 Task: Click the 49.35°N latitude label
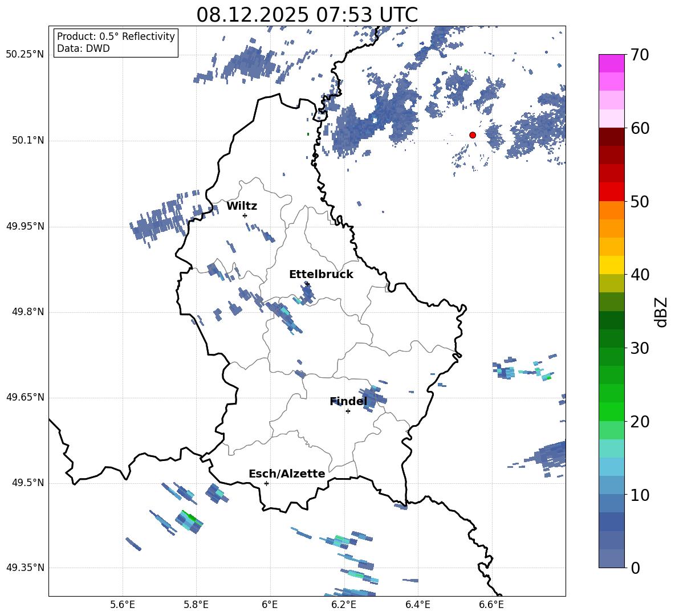pos(25,568)
